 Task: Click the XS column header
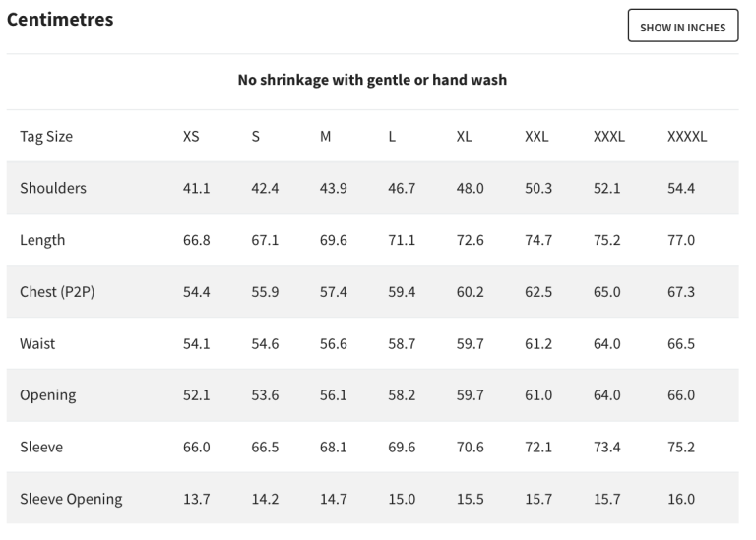point(191,137)
